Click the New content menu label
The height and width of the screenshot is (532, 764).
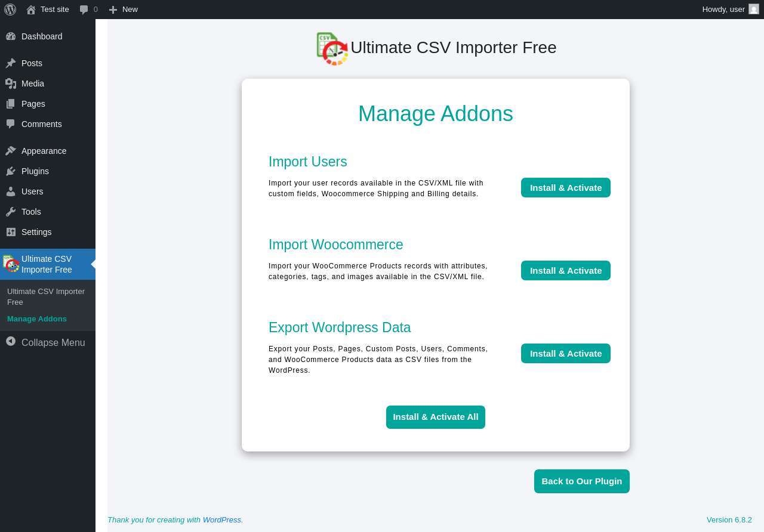(130, 10)
